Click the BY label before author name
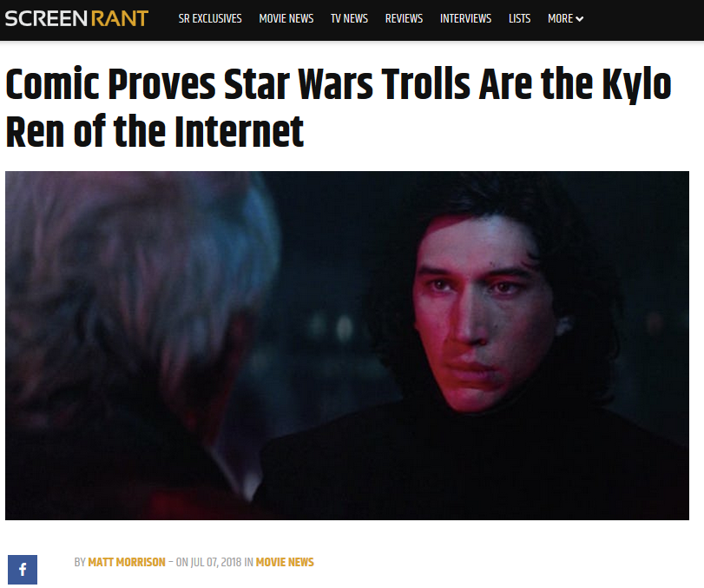This screenshot has height=588, width=704. pos(80,562)
